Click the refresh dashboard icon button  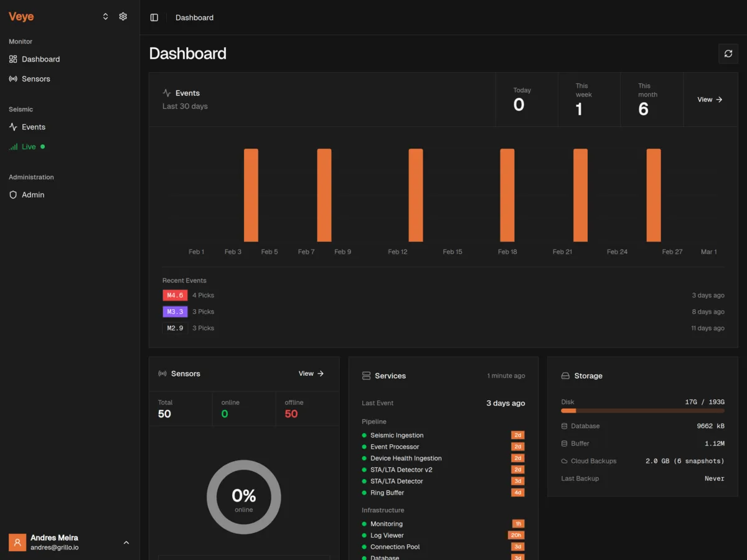tap(728, 54)
